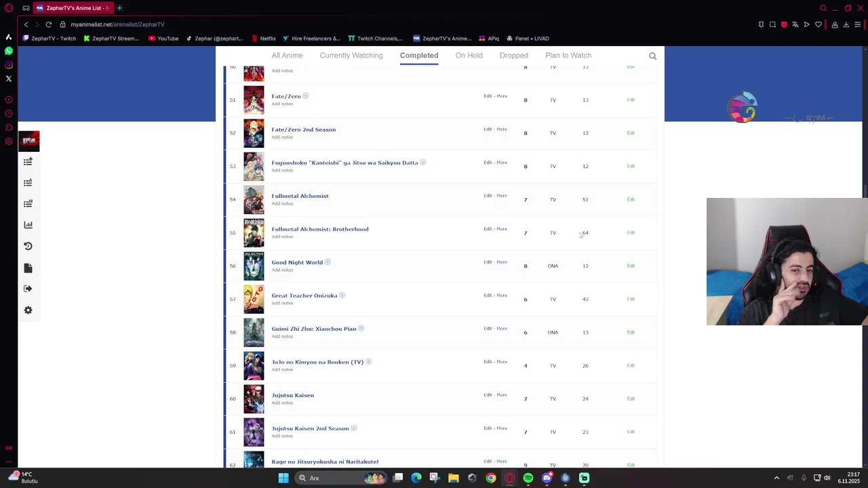The height and width of the screenshot is (488, 868).
Task: Open the weather widget showing 14°C
Action: pos(22,478)
